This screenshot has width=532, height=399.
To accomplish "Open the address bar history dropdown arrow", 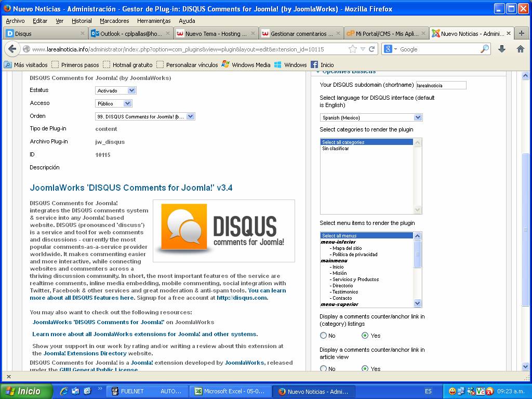I will tap(363, 49).
